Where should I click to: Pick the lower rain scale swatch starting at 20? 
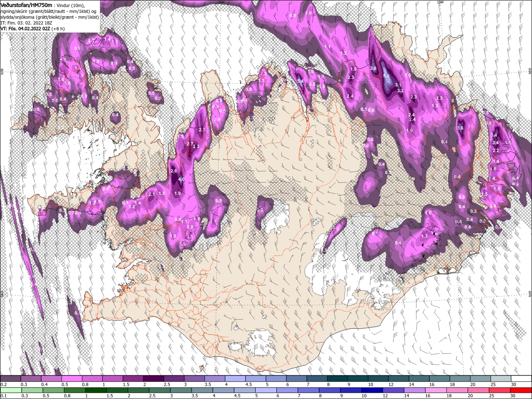click(479, 390)
